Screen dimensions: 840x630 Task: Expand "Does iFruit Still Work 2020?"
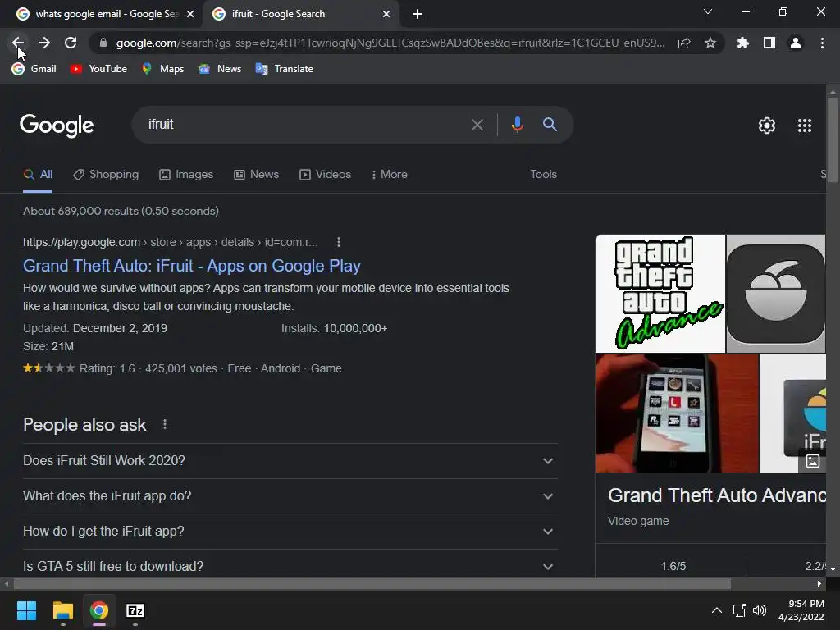[290, 461]
